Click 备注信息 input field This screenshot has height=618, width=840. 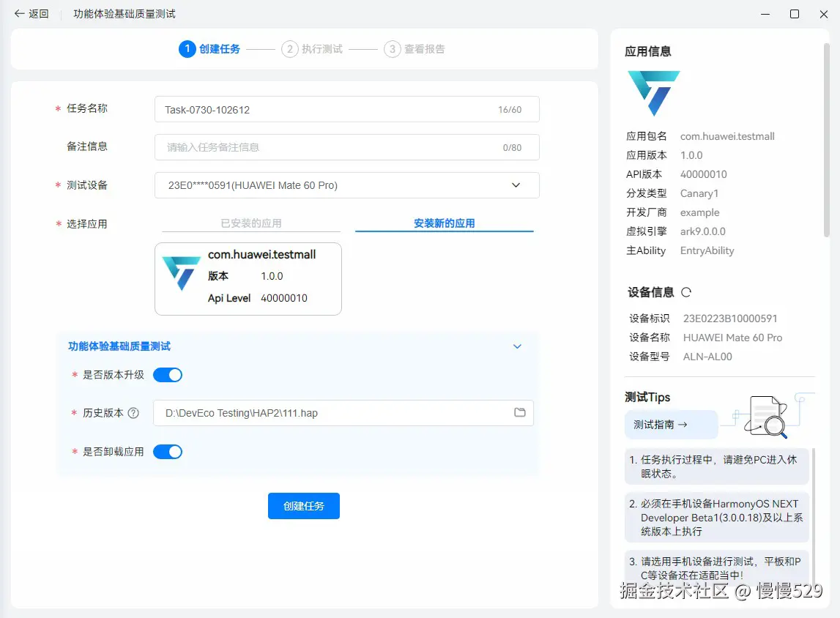coord(346,147)
